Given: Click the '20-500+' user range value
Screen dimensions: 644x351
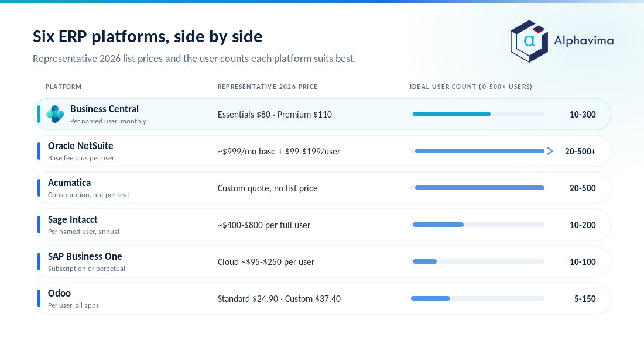Looking at the screenshot, I should click(580, 152).
